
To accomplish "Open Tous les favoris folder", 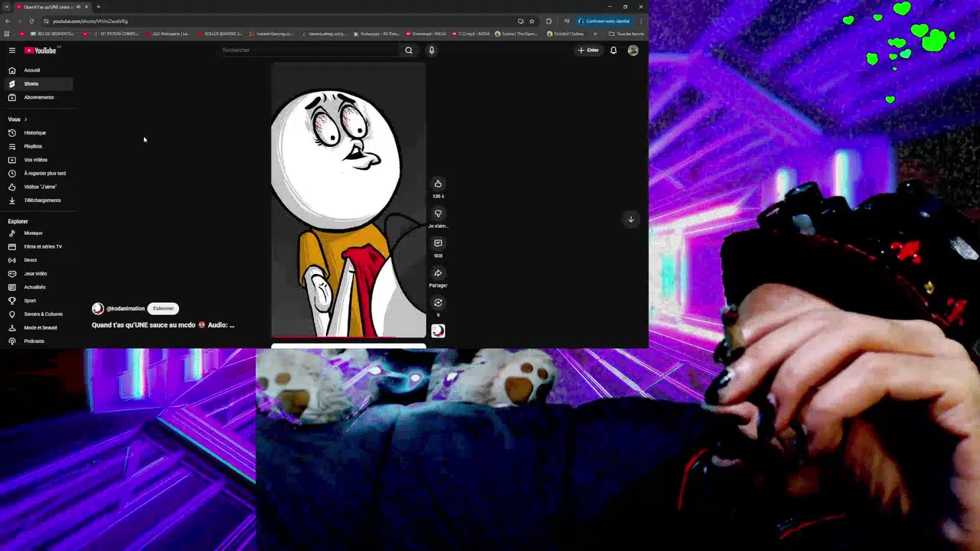I will (x=626, y=34).
